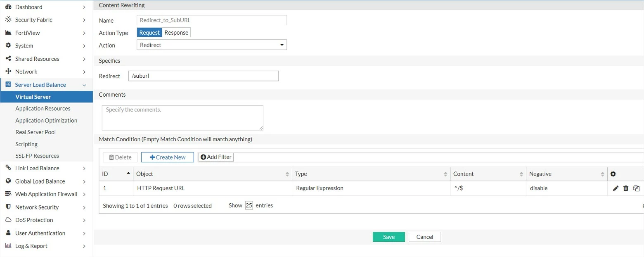This screenshot has width=644, height=257.
Task: Select Request action type
Action: click(x=149, y=33)
